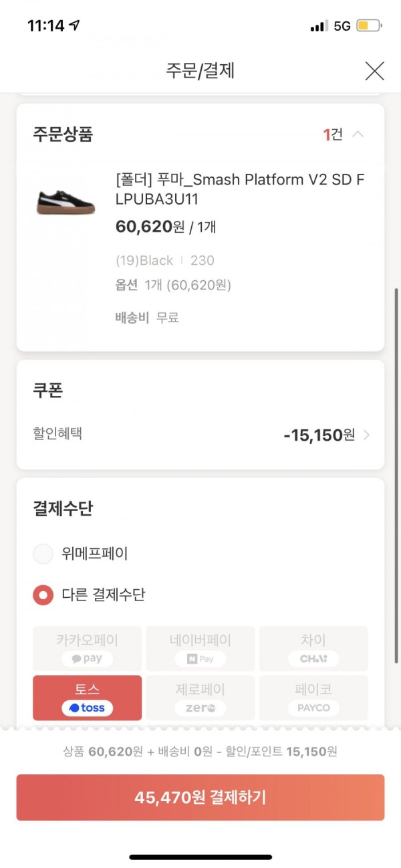Viewport: 401px width, 868px height.
Task: Close the 주문/결제 page with X icon
Action: [374, 70]
